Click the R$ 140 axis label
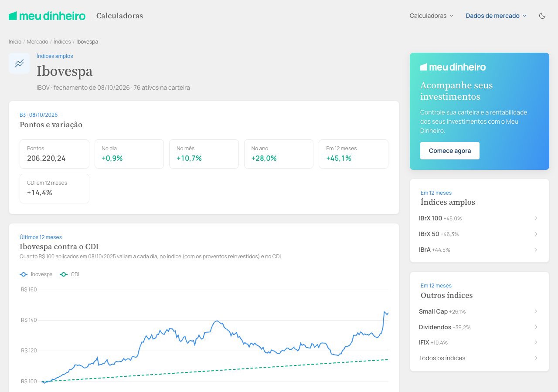The image size is (558, 392). click(29, 320)
